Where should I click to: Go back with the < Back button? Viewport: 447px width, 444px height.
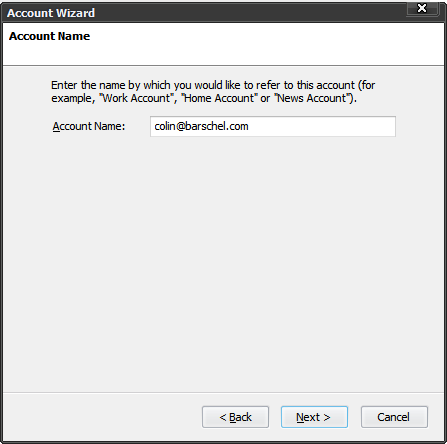pyautogui.click(x=235, y=417)
